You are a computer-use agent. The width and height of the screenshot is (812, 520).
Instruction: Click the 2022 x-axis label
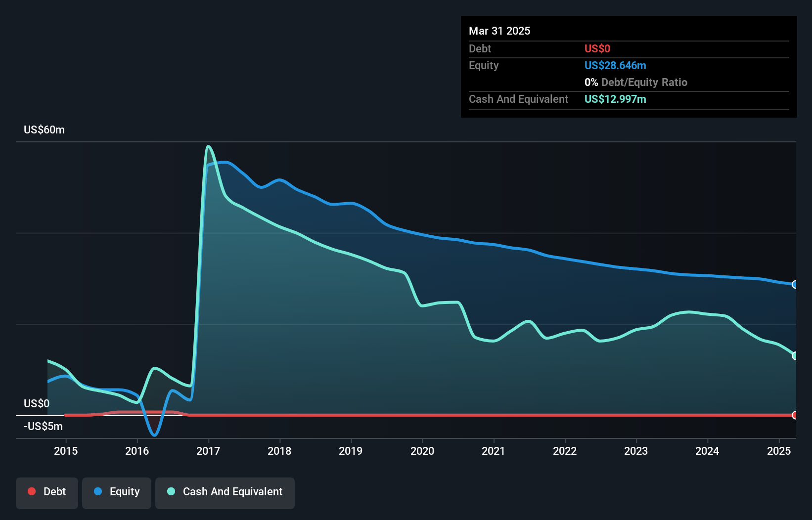coord(565,451)
